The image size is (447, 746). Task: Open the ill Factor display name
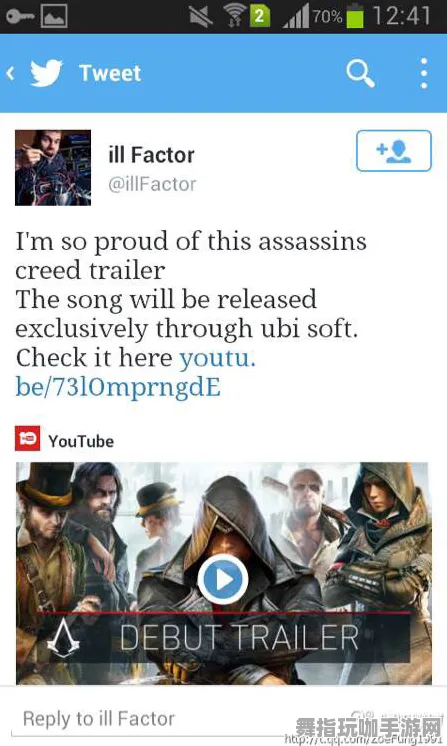(152, 155)
